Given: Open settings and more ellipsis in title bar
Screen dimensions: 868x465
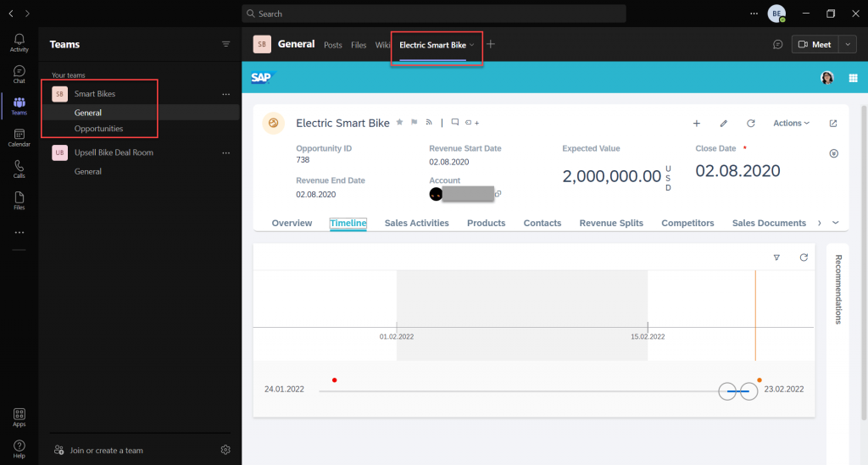Looking at the screenshot, I should pyautogui.click(x=754, y=14).
